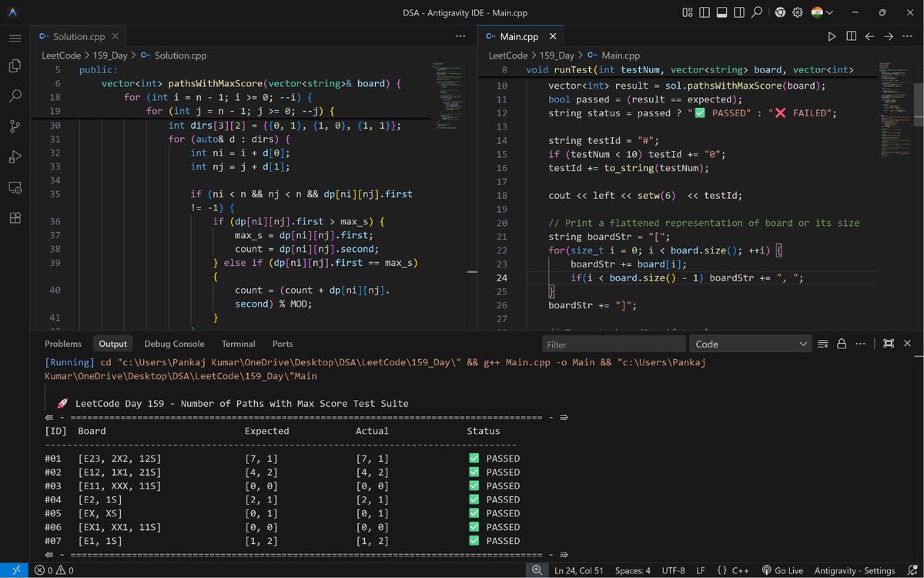This screenshot has height=578, width=924.
Task: Clear the output with the clear icon
Action: pos(822,344)
